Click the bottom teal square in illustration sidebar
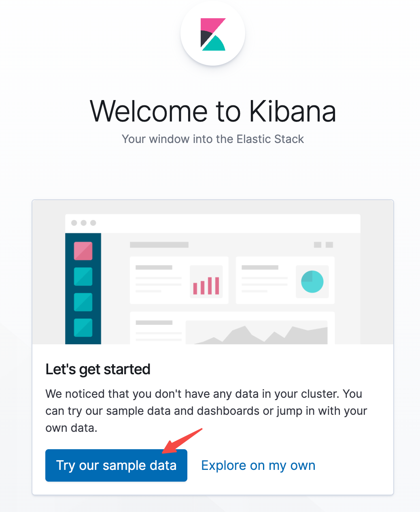 83,328
